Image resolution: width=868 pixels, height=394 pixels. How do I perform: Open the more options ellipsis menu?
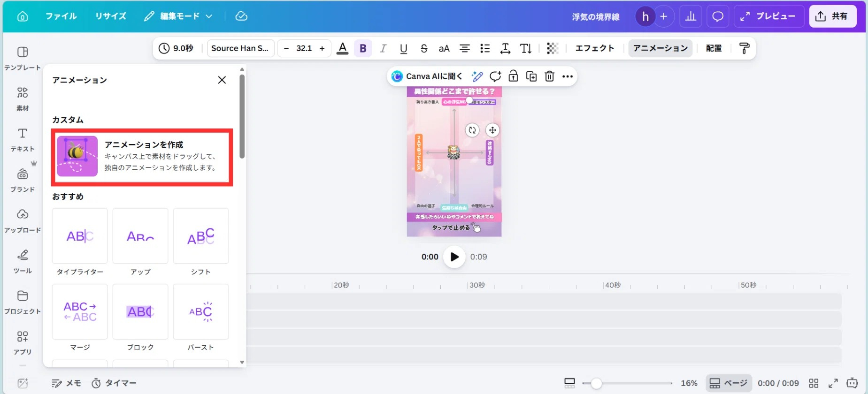coord(568,76)
